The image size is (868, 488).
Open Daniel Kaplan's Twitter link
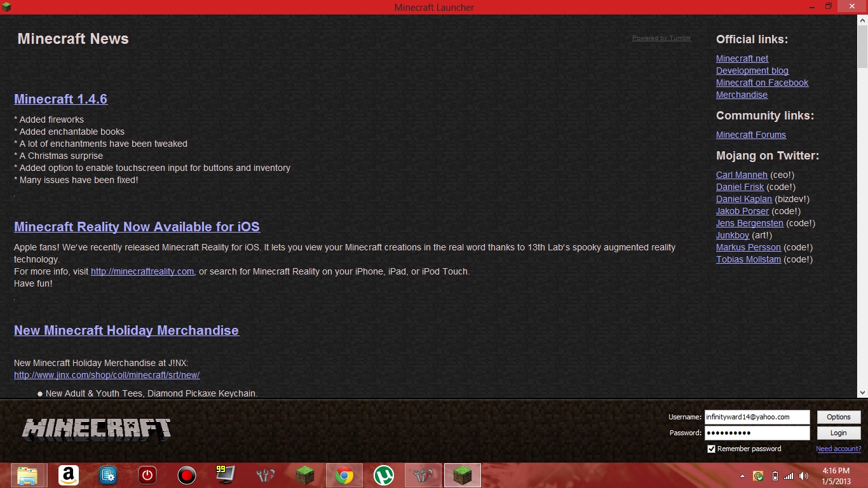tap(744, 199)
